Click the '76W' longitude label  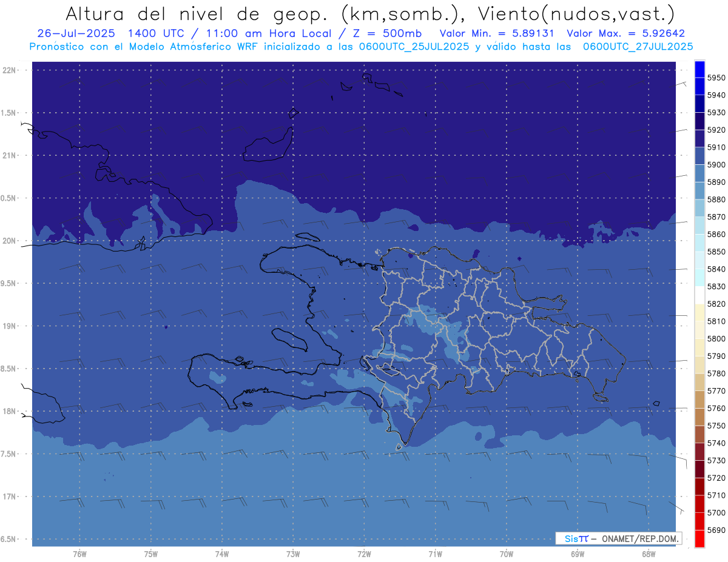pos(79,554)
